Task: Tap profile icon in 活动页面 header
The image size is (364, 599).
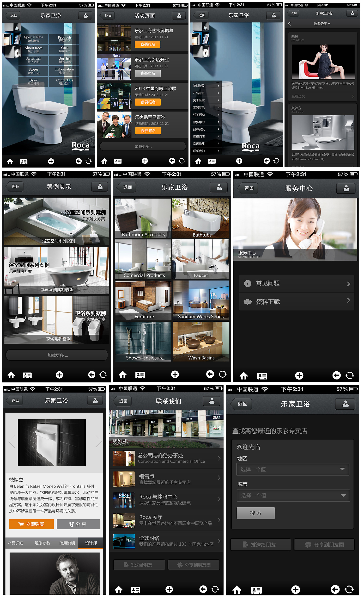Action: (x=179, y=16)
